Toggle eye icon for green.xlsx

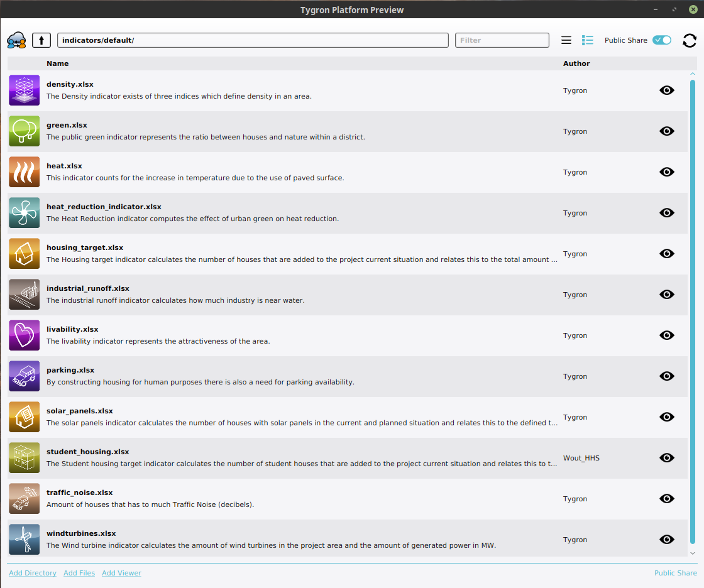667,131
